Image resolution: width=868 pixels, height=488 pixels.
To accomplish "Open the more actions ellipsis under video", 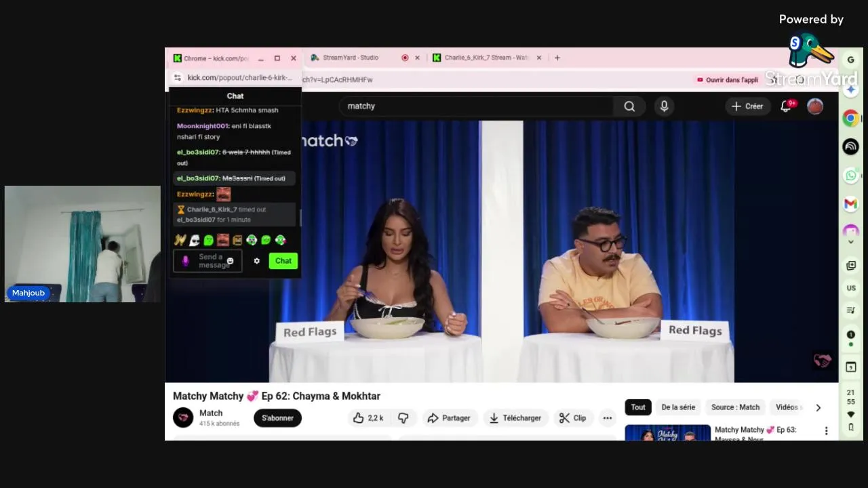I will tap(608, 418).
